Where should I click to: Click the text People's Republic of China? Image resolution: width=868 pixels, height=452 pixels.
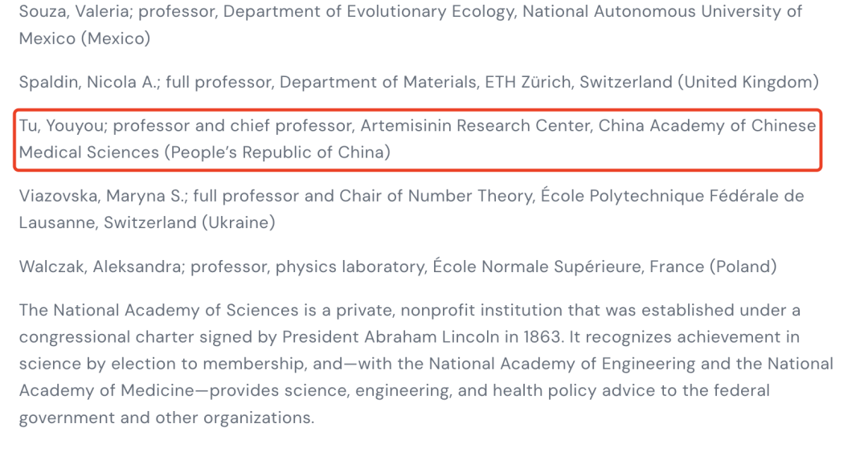pyautogui.click(x=277, y=153)
